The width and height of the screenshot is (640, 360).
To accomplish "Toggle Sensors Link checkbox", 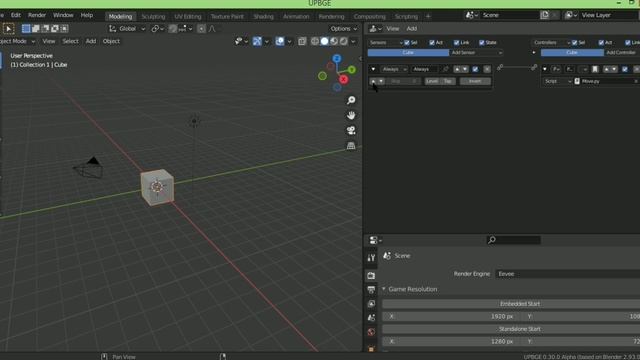I will click(457, 42).
